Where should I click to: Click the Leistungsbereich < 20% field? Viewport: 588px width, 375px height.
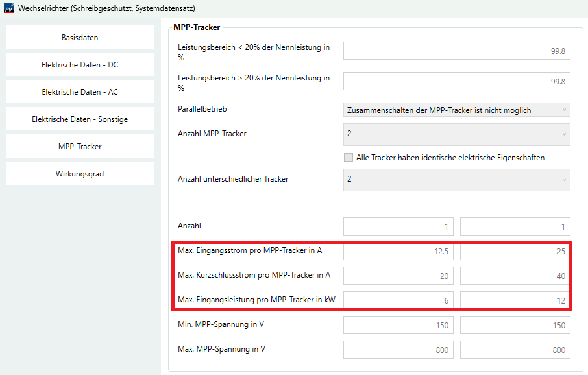(x=456, y=51)
